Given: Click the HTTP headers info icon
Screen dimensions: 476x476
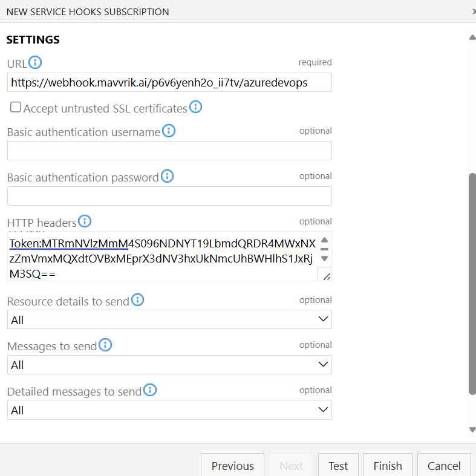Looking at the screenshot, I should [85, 221].
